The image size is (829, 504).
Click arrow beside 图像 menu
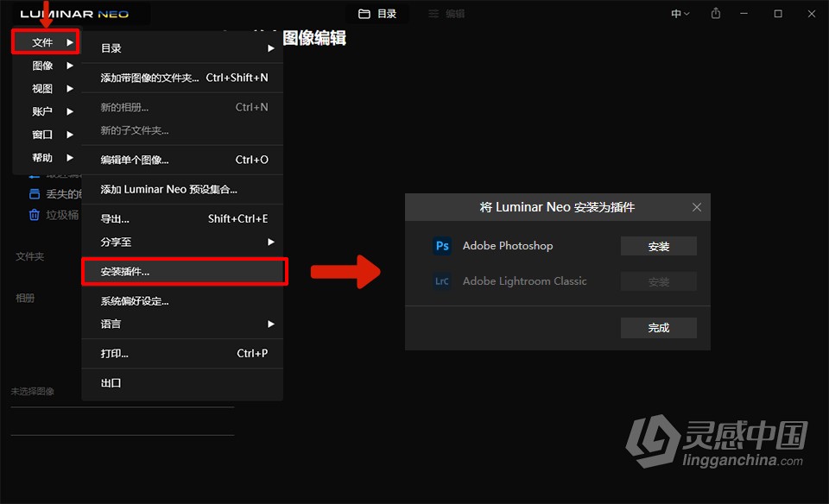pos(70,66)
